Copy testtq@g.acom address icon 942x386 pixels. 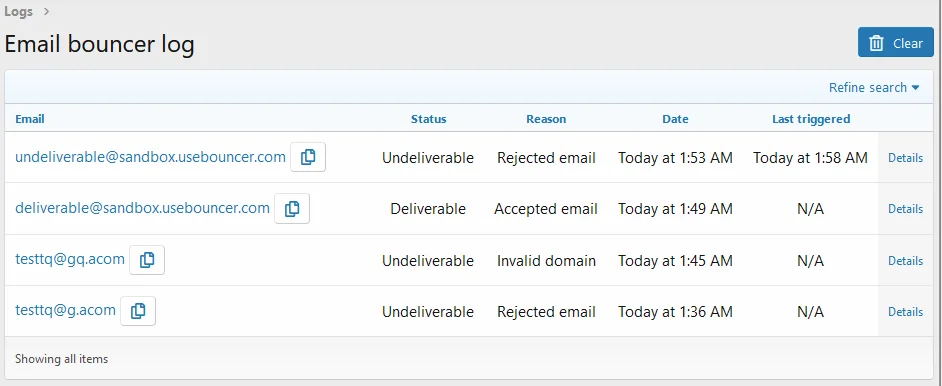(138, 311)
